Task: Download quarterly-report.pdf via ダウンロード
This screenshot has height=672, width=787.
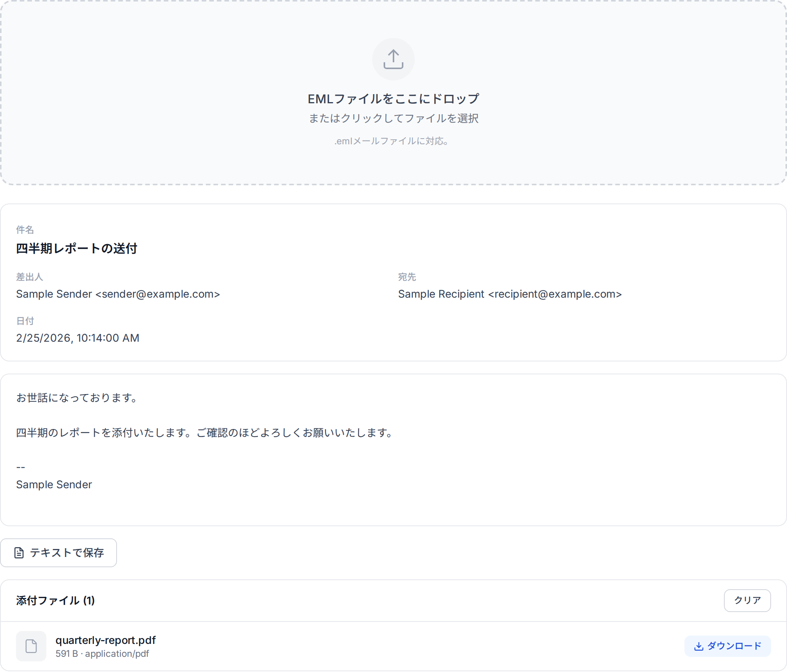Action: [x=727, y=646]
